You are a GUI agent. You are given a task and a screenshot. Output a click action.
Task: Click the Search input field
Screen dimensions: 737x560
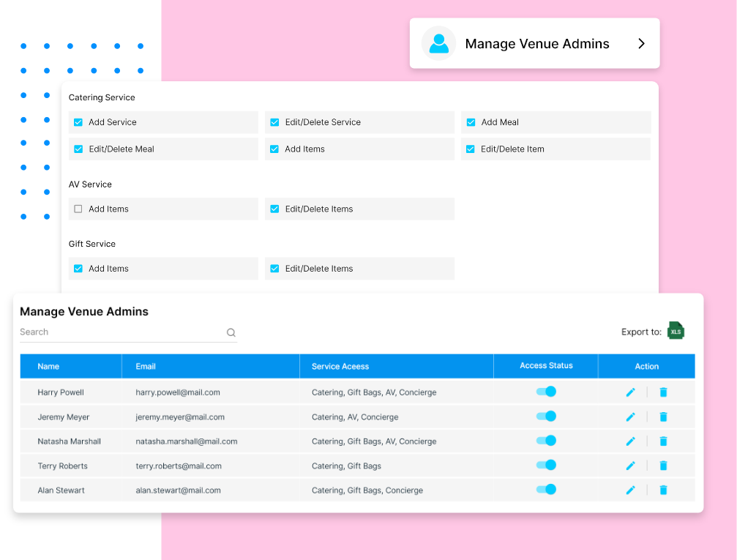(121, 332)
